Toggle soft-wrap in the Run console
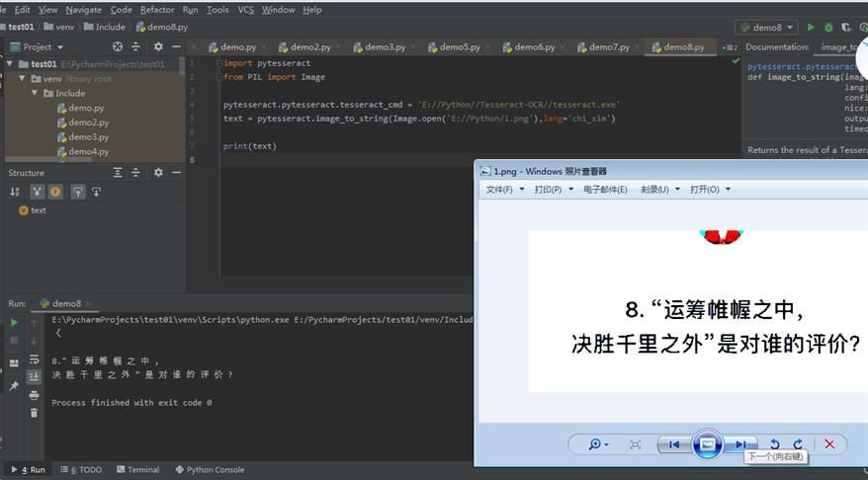Screen dimensions: 868x480 click(x=35, y=359)
